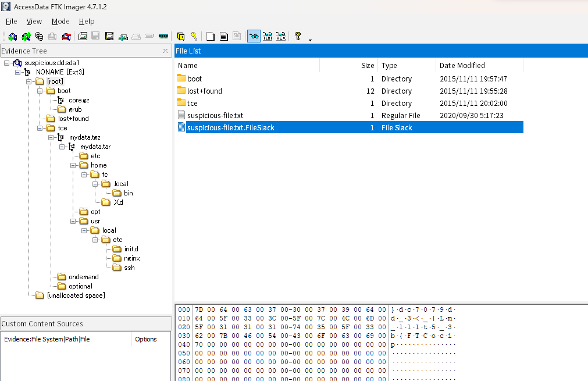The width and height of the screenshot is (588, 381).
Task: Collapse the .local folder node
Action: tap(95, 184)
